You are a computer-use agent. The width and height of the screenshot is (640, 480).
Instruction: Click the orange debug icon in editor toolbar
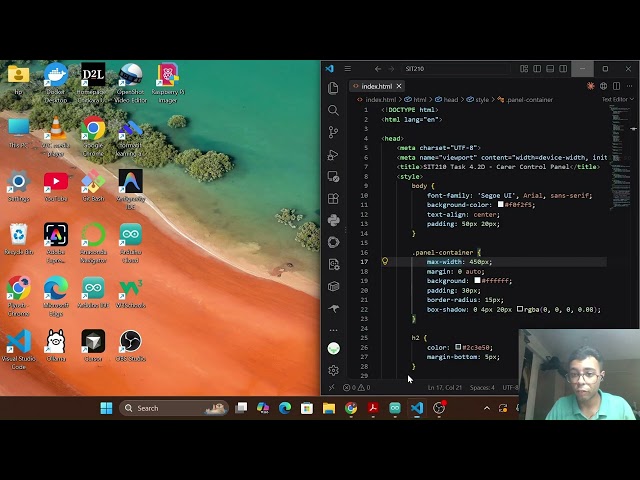point(590,86)
